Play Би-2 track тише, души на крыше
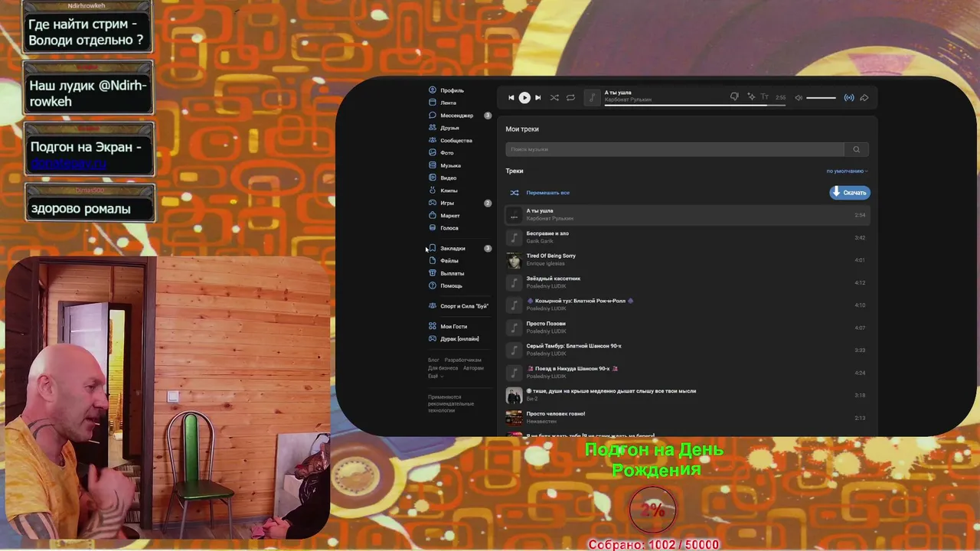The height and width of the screenshot is (551, 980). (x=688, y=395)
